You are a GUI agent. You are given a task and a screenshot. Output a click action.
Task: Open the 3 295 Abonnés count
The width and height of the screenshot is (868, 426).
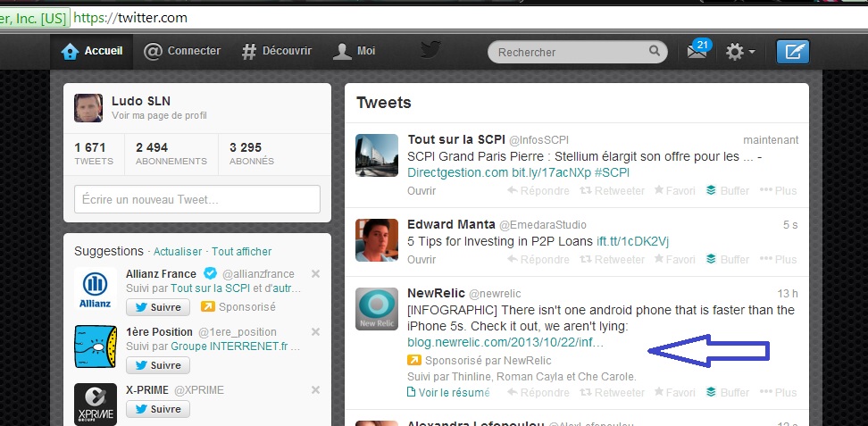pos(251,154)
